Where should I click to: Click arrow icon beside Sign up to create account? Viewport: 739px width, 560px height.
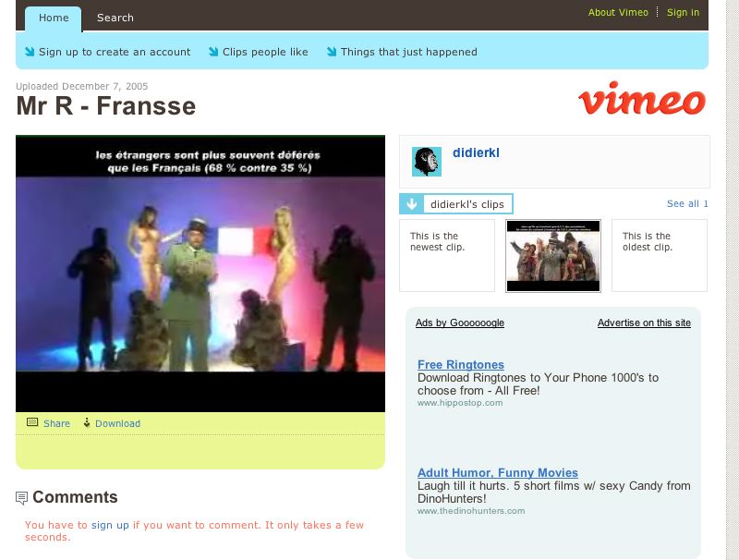(30, 52)
